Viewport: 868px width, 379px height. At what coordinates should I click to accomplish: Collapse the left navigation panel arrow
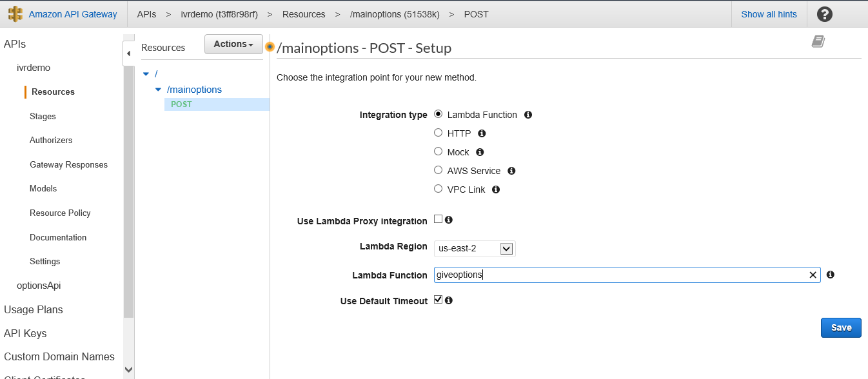click(x=128, y=53)
